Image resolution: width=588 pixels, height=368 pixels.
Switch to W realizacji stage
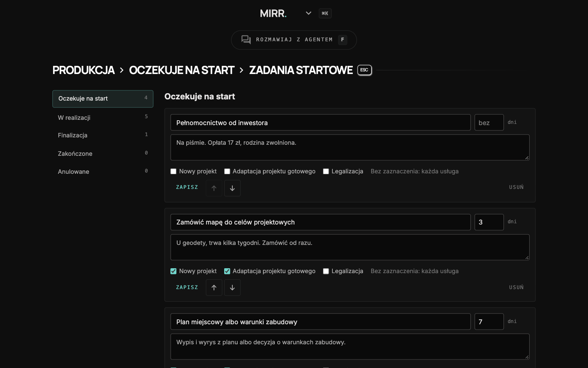(103, 117)
